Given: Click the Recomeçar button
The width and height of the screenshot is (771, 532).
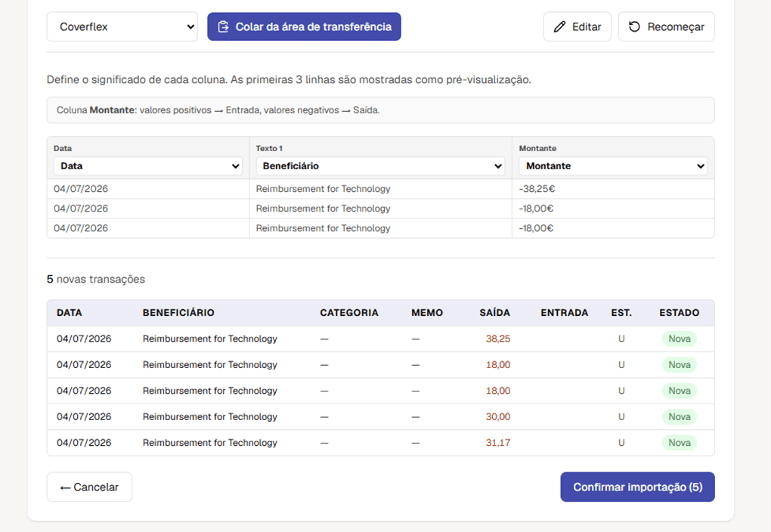Looking at the screenshot, I should [666, 26].
